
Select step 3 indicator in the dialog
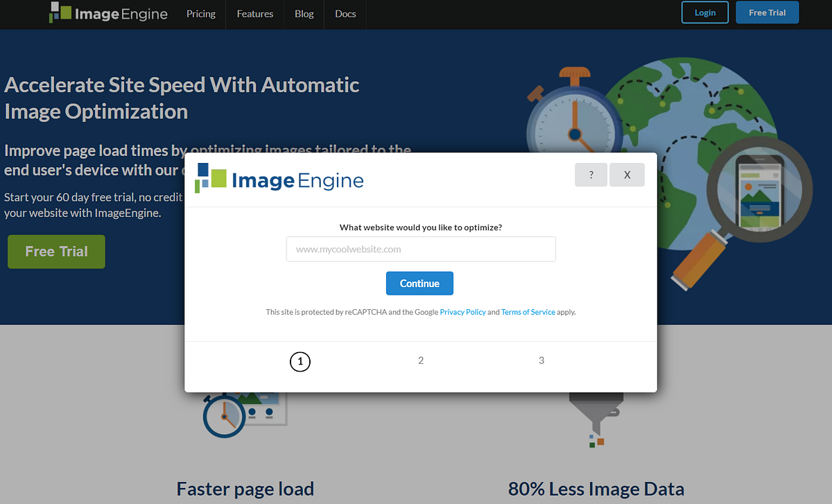coord(541,360)
